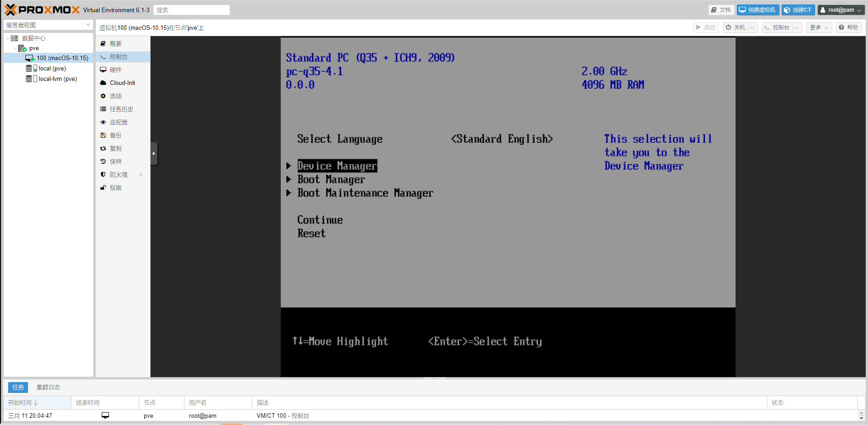Open Cloud-Init settings
Viewport: 868px width, 425px height.
pos(122,83)
